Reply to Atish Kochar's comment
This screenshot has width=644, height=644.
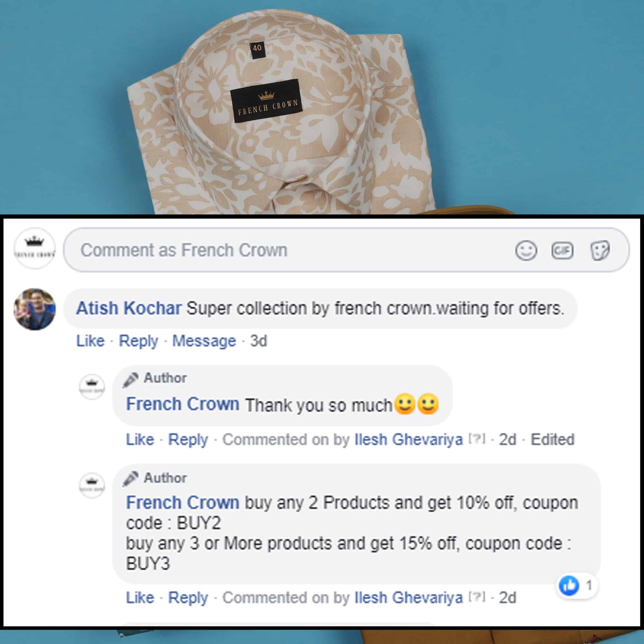tap(139, 341)
